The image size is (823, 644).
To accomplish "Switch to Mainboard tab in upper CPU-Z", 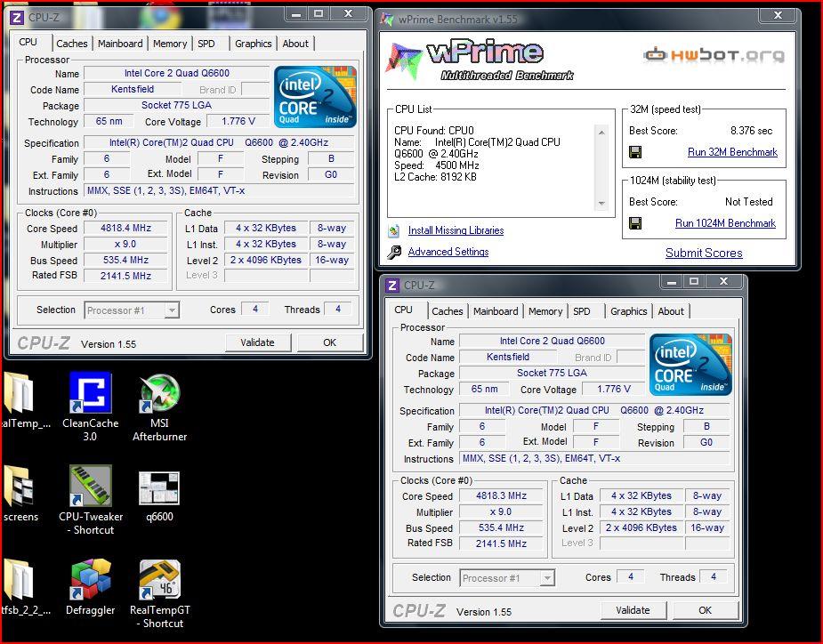I will (120, 44).
